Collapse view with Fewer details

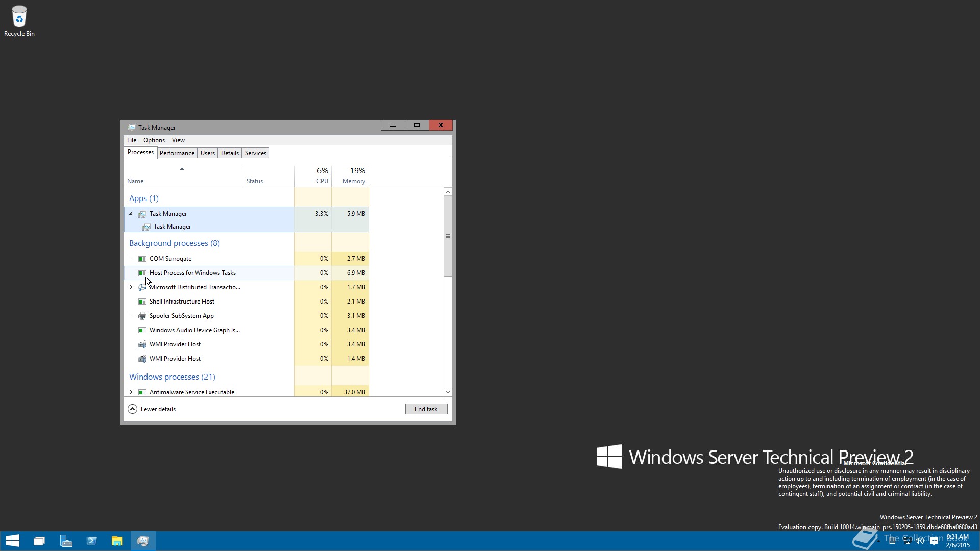click(152, 409)
